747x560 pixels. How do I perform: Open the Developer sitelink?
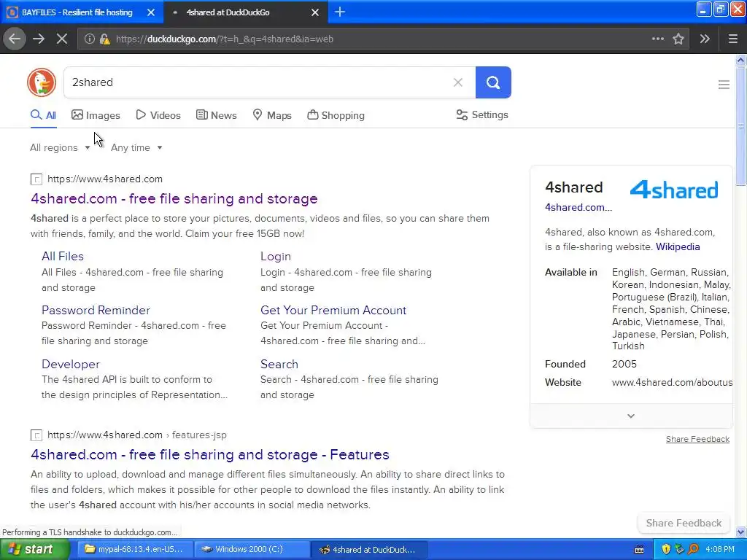point(71,365)
